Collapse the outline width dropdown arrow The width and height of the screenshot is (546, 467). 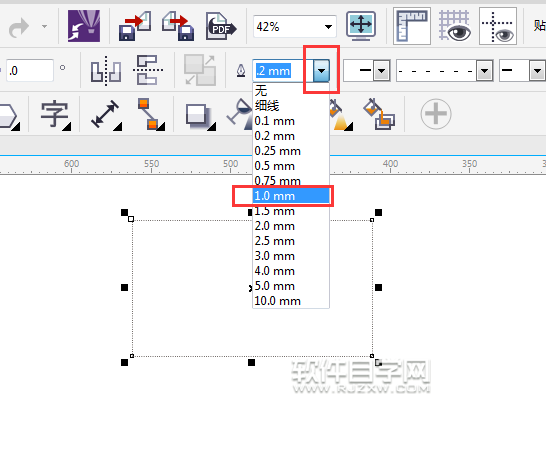[321, 71]
